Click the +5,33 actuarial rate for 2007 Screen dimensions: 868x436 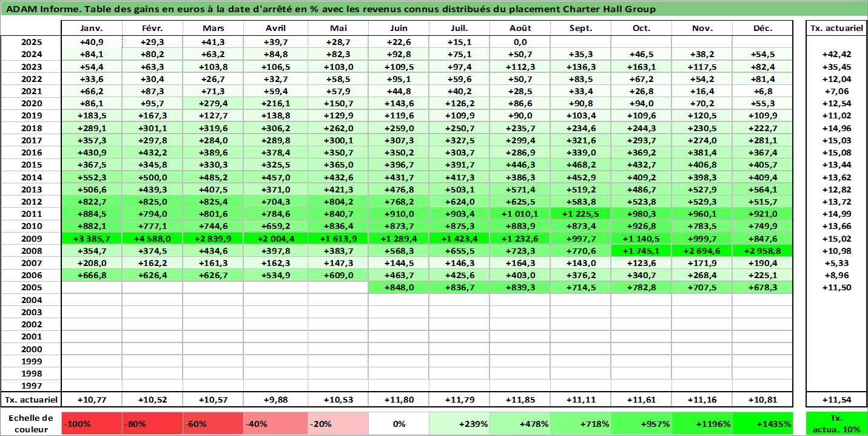coord(836,263)
